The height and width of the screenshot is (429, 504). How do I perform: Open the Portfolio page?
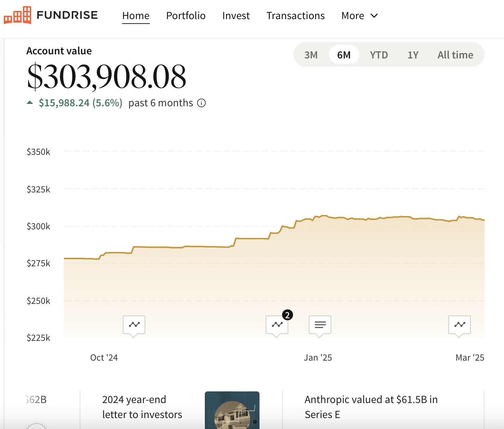click(x=186, y=16)
